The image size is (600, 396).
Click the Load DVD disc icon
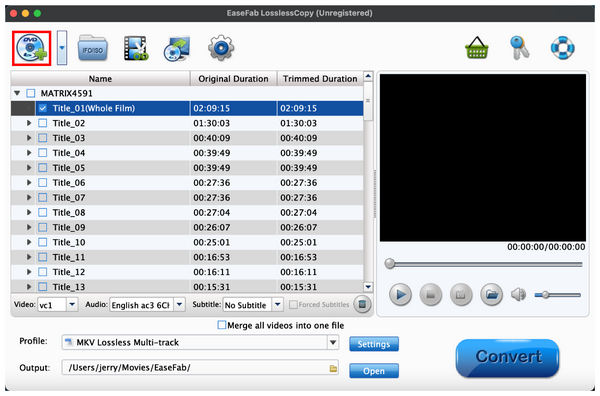[31, 48]
